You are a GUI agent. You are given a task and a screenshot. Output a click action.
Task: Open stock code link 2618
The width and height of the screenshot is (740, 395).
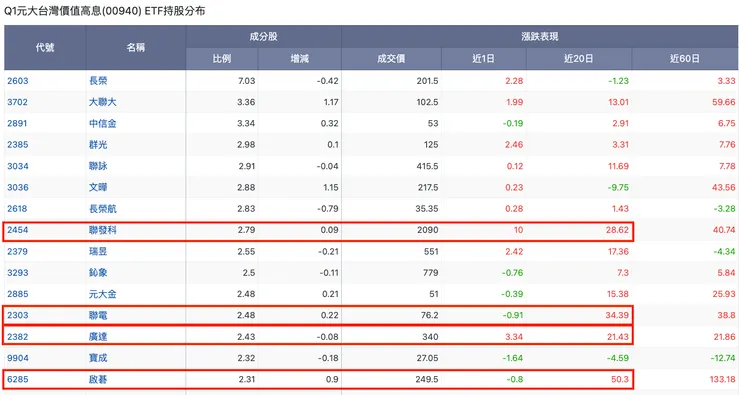[17, 209]
